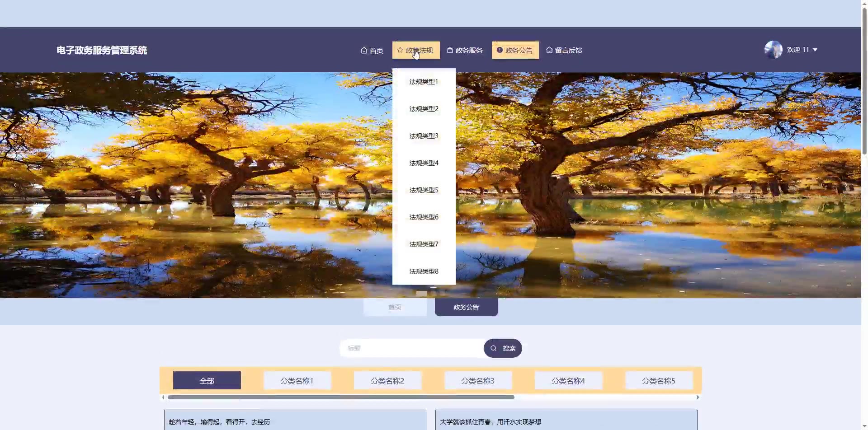Image resolution: width=868 pixels, height=430 pixels.
Task: Select the 分类名称2 category tab
Action: click(x=387, y=380)
